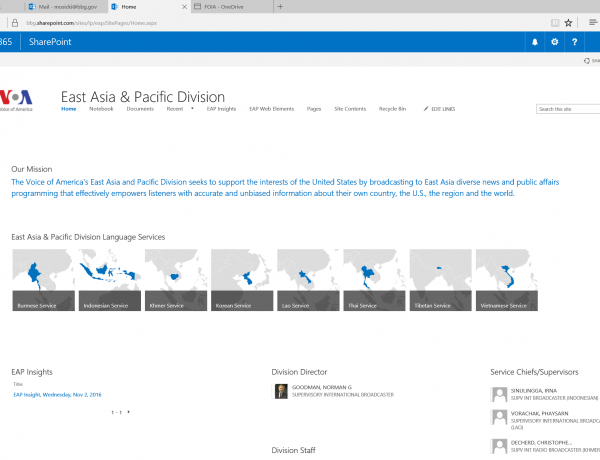Open the EAP Web Elements link
600x460 pixels.
click(272, 109)
